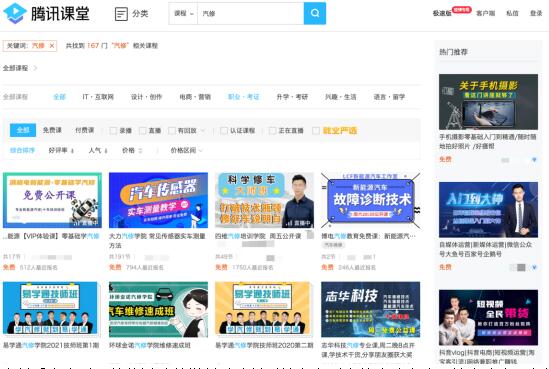Viewport: 549px width, 369px height.
Task: Open 关于手机摄影 recommended thumbnail
Action: coord(488,102)
